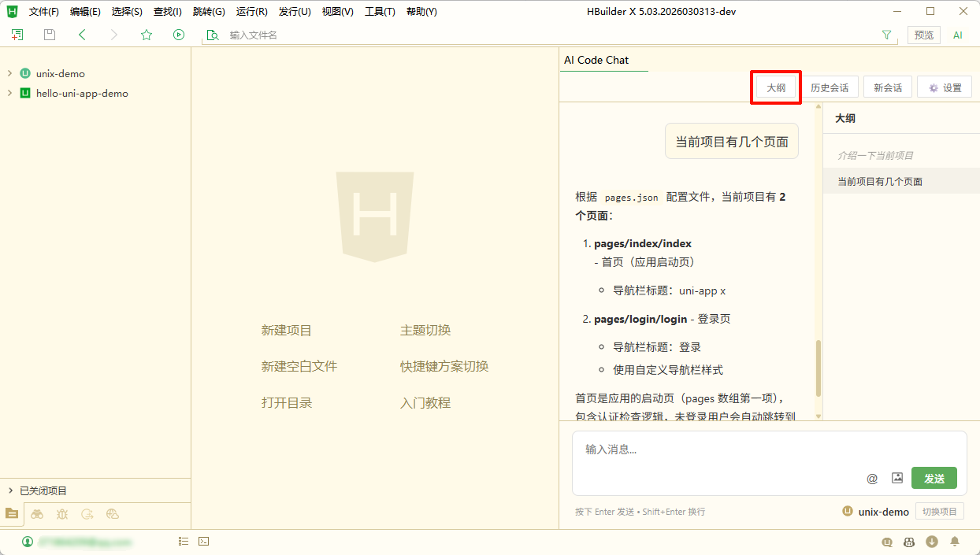980x555 pixels.
Task: Click the binoculars search icon
Action: (x=37, y=514)
